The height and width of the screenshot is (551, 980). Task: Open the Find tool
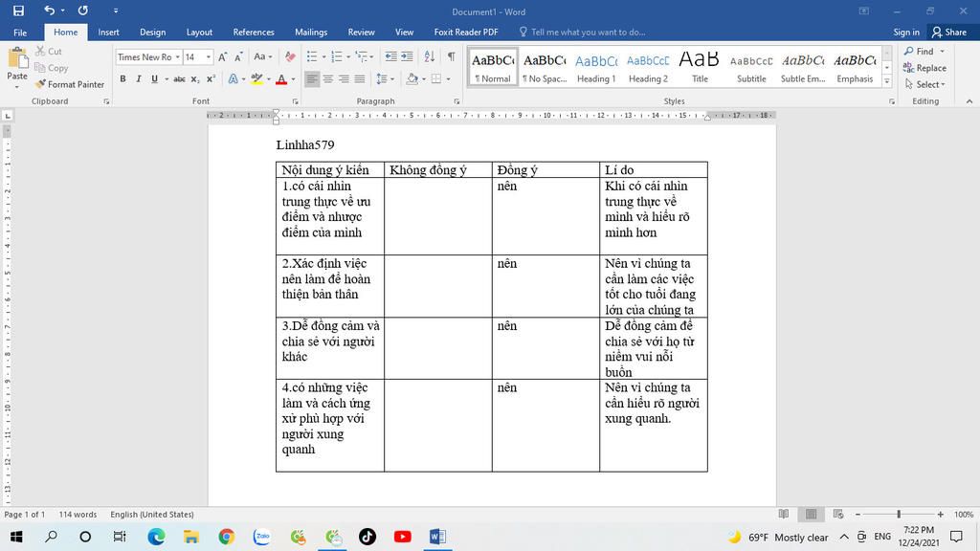coord(920,52)
